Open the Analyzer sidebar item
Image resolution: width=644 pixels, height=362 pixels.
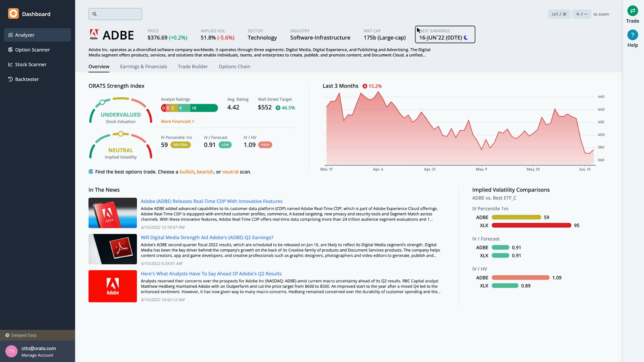coord(37,35)
